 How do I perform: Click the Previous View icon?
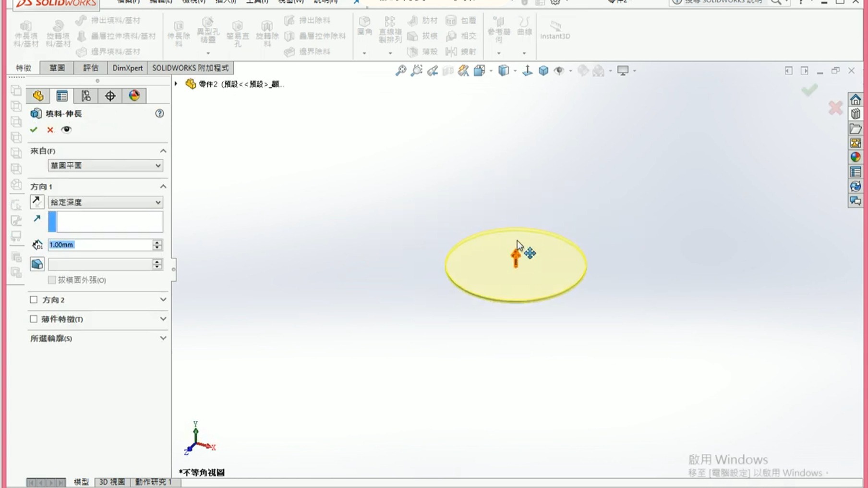[x=433, y=71]
